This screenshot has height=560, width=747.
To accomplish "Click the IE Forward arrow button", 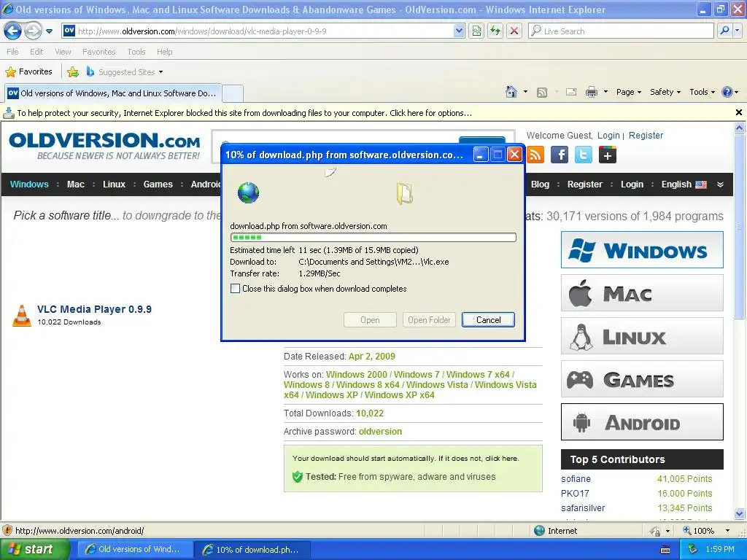I will (x=33, y=31).
